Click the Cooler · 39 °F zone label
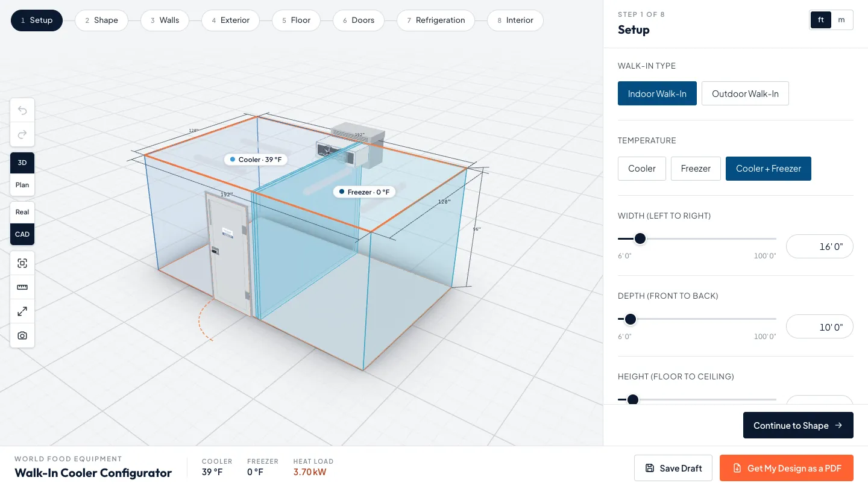This screenshot has width=868, height=489. click(x=256, y=160)
